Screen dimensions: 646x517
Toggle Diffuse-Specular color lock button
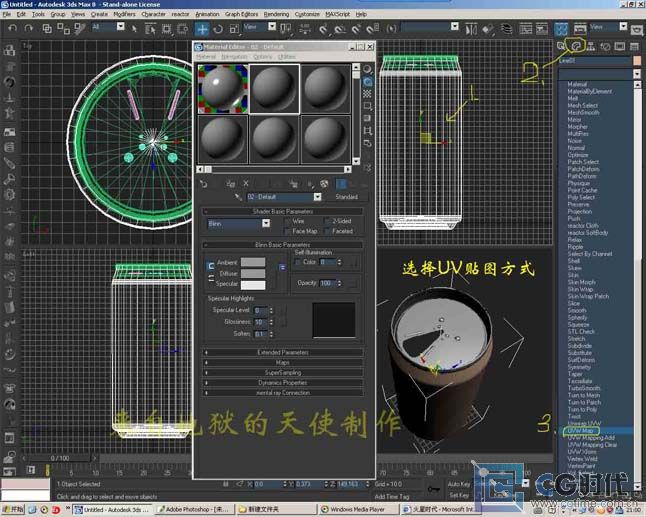click(x=211, y=279)
